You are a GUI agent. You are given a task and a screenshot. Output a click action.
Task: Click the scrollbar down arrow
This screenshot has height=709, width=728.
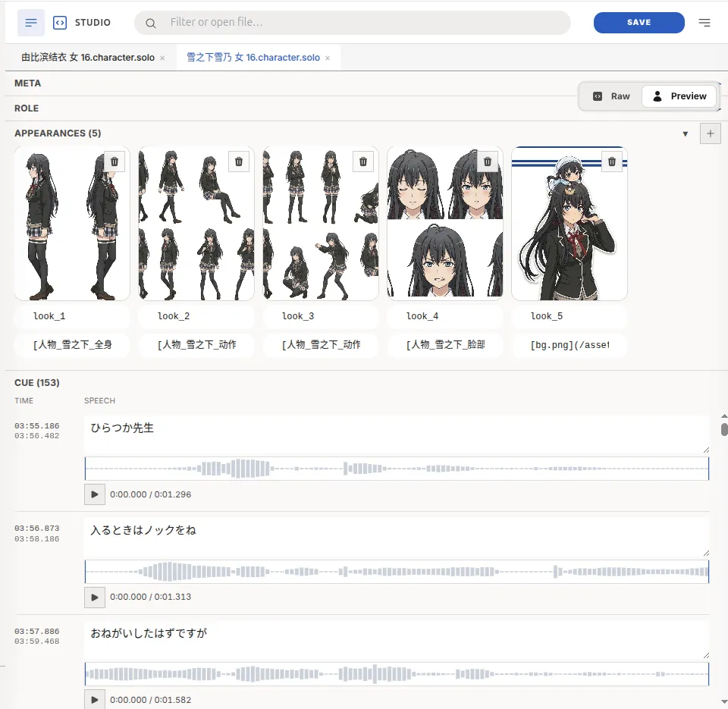click(x=724, y=701)
